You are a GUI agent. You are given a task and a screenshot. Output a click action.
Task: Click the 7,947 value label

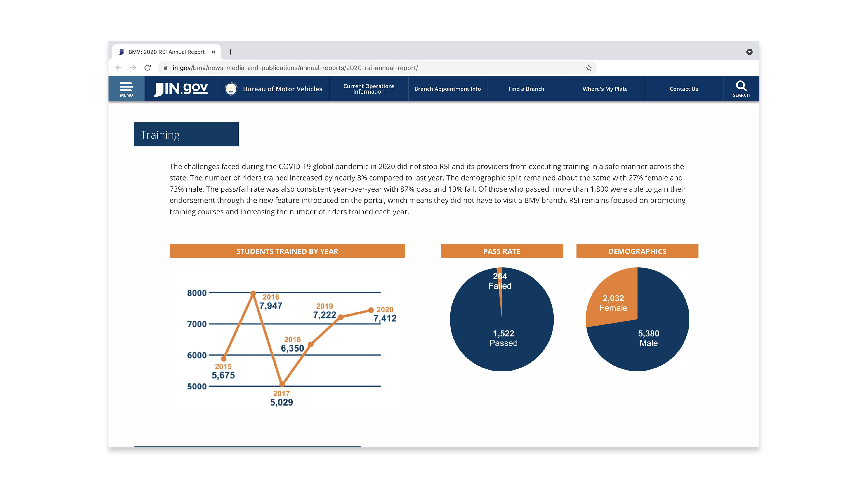[271, 306]
